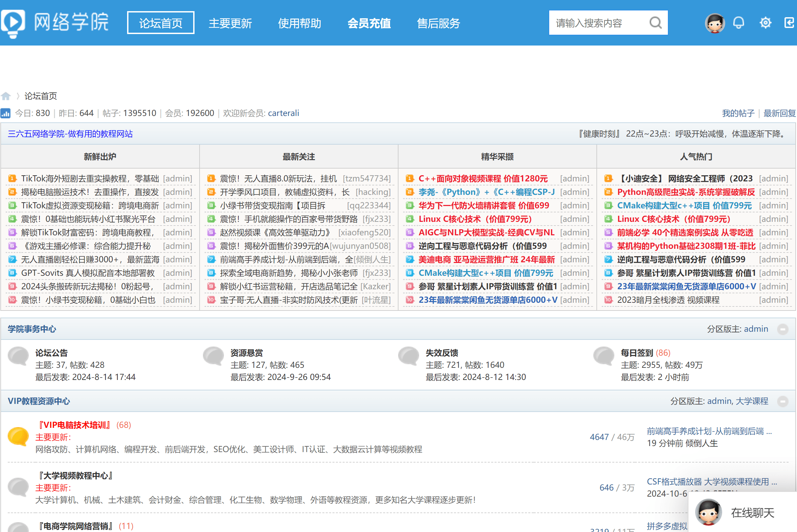Image resolution: width=797 pixels, height=532 pixels.
Task: Click the 在线聊天 avatar icon
Action: point(708,512)
